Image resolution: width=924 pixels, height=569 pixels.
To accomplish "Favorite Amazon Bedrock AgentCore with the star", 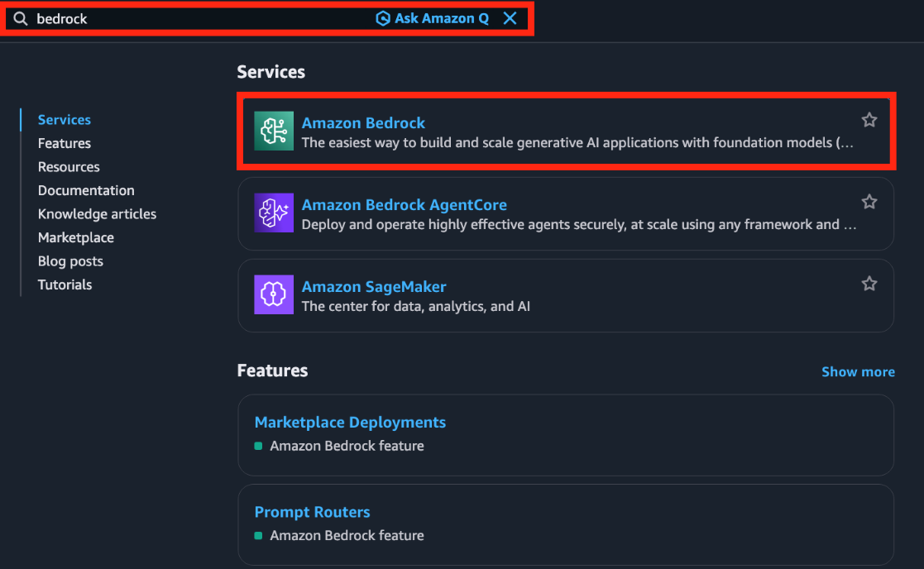I will [869, 202].
